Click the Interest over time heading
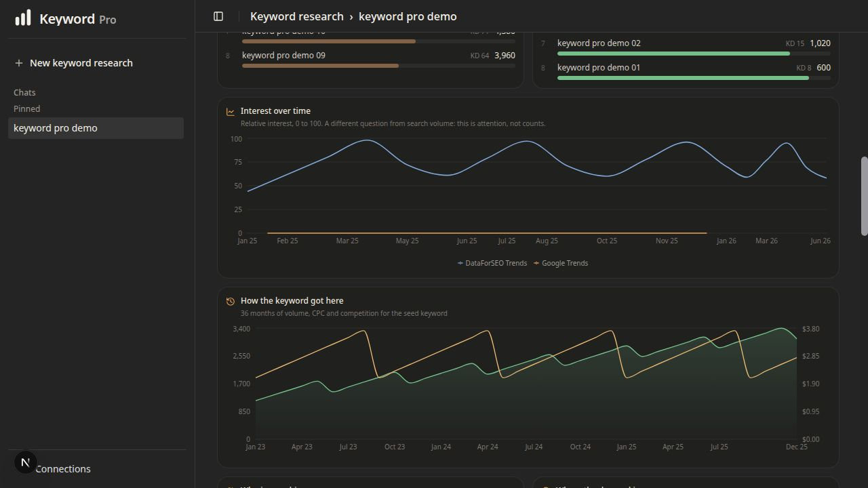The height and width of the screenshot is (488, 868). [275, 111]
